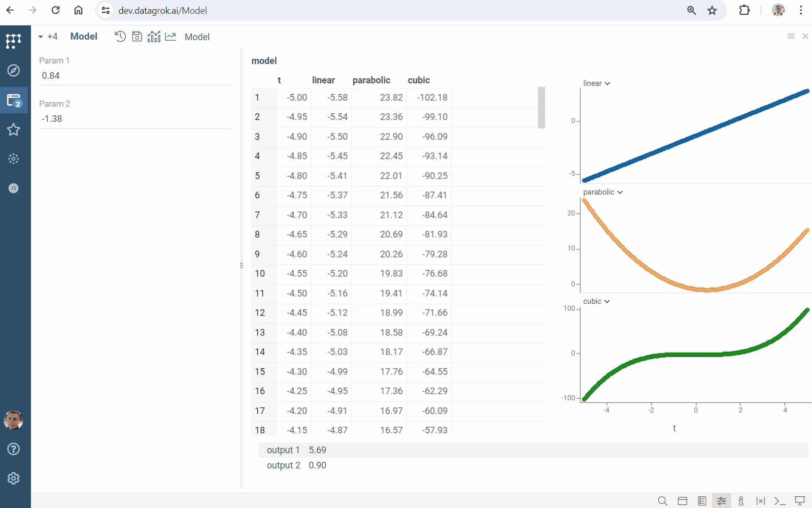Image resolution: width=812 pixels, height=508 pixels.
Task: Open sensitivity analysis bar chart icon
Action: (154, 37)
